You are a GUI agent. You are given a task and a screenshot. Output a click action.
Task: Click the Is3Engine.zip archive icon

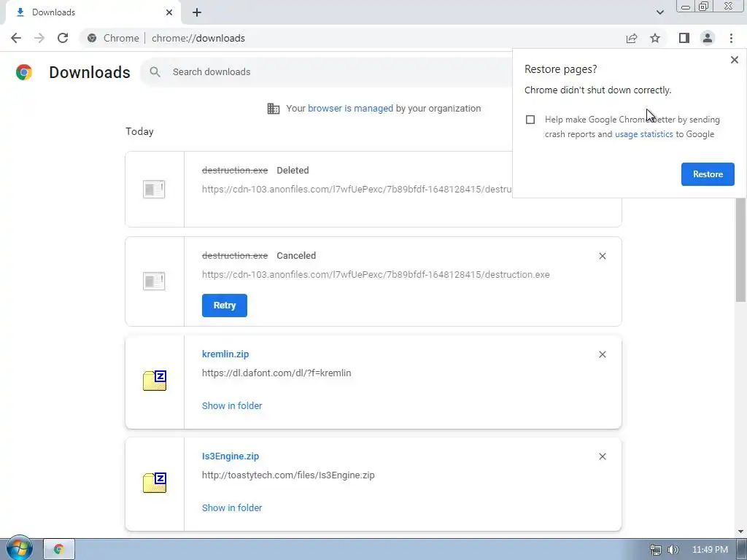(155, 483)
